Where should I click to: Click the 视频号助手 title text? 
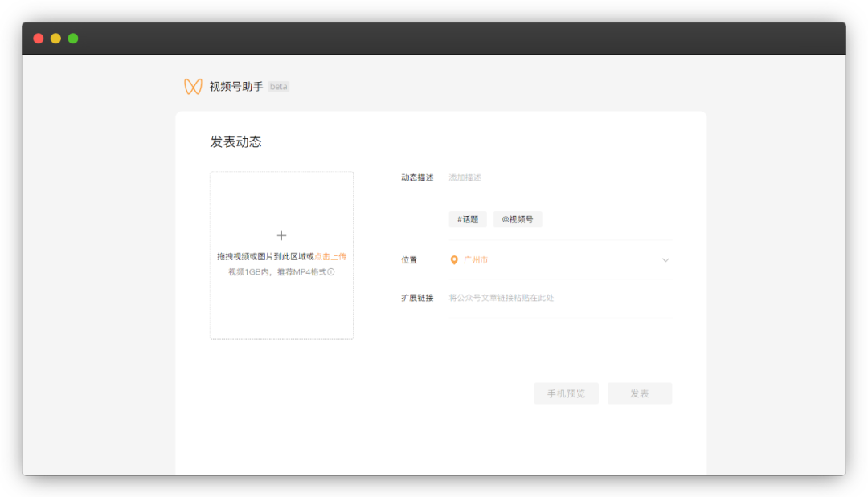(236, 86)
